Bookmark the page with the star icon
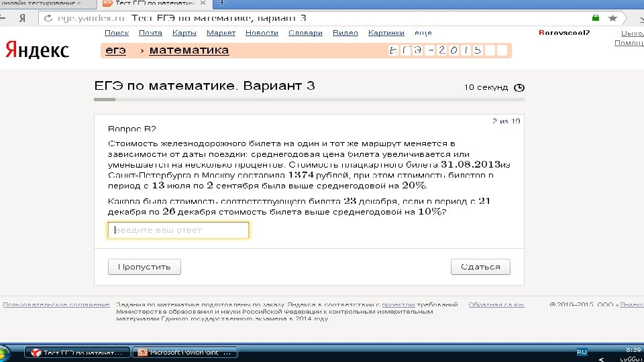The width and height of the screenshot is (644, 362). 612,17
